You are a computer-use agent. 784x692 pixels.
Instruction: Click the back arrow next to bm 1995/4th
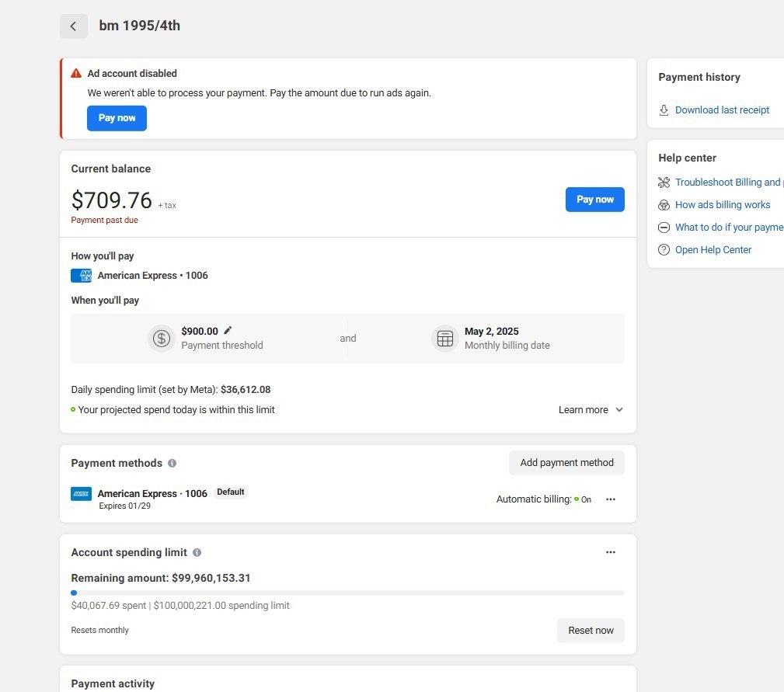click(x=73, y=26)
